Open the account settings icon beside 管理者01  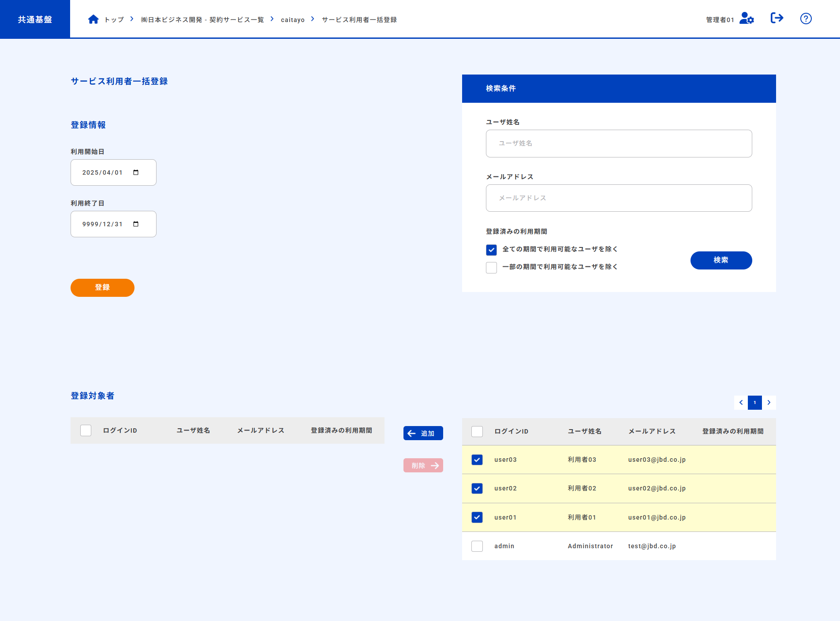tap(746, 19)
